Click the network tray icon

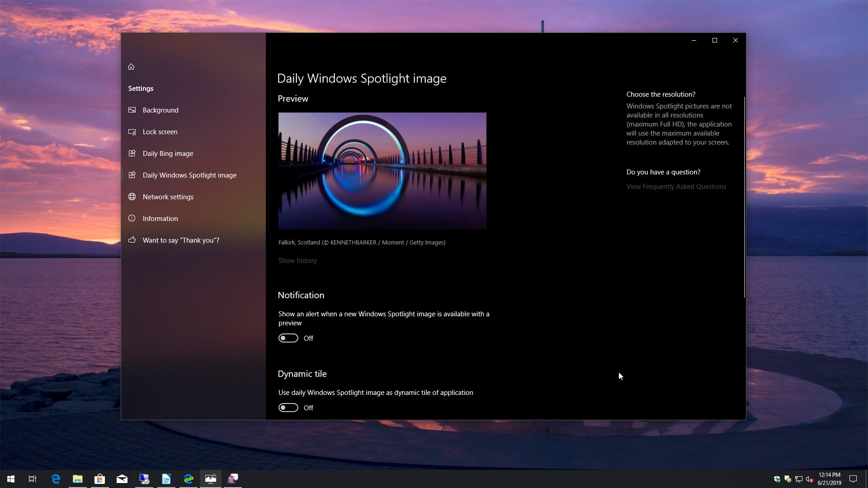799,479
